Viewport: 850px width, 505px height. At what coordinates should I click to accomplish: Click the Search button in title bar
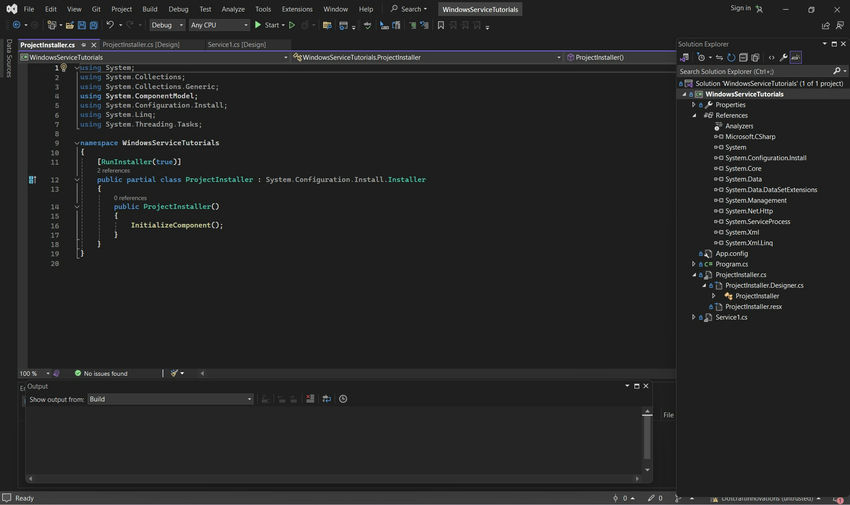click(409, 9)
